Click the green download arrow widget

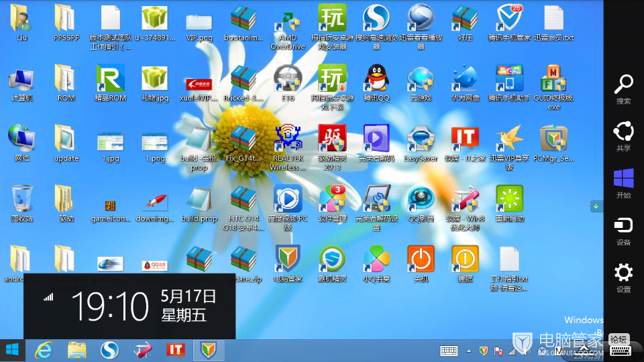[x=596, y=206]
